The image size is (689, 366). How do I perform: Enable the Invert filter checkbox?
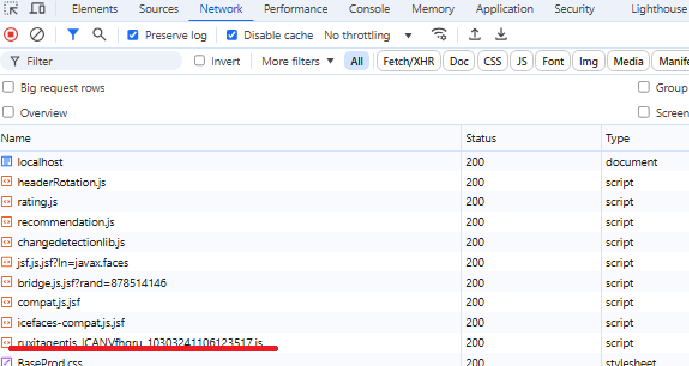pyautogui.click(x=199, y=61)
